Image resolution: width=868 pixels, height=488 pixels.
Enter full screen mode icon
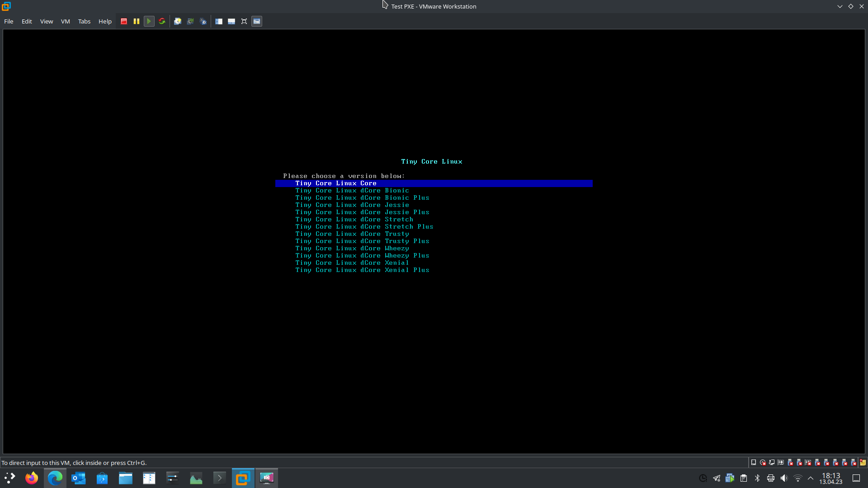coord(244,21)
